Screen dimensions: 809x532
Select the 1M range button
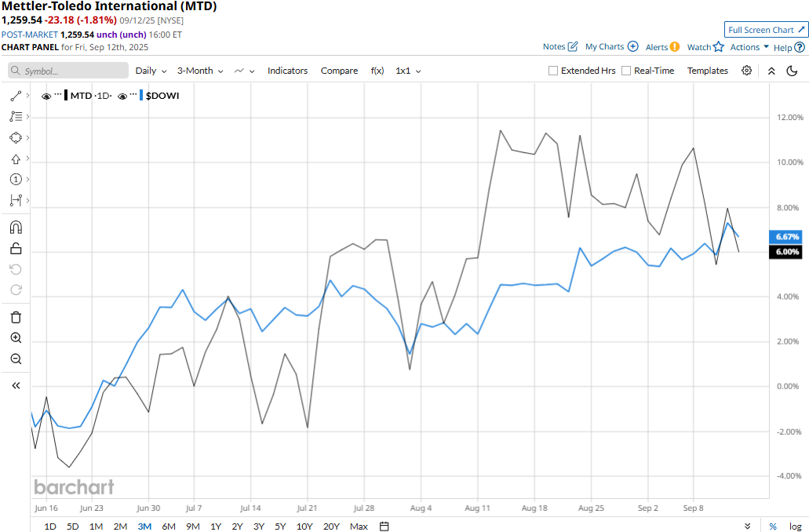[96, 527]
